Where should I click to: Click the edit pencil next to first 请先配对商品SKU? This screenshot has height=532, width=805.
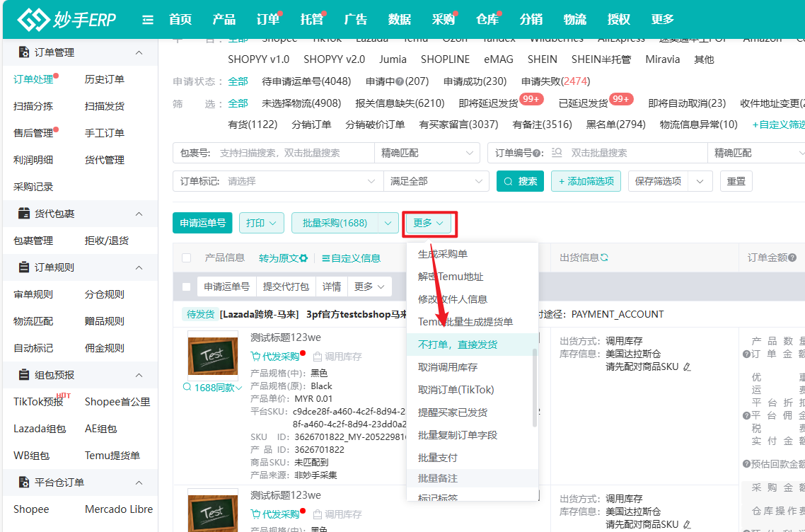[x=688, y=366]
